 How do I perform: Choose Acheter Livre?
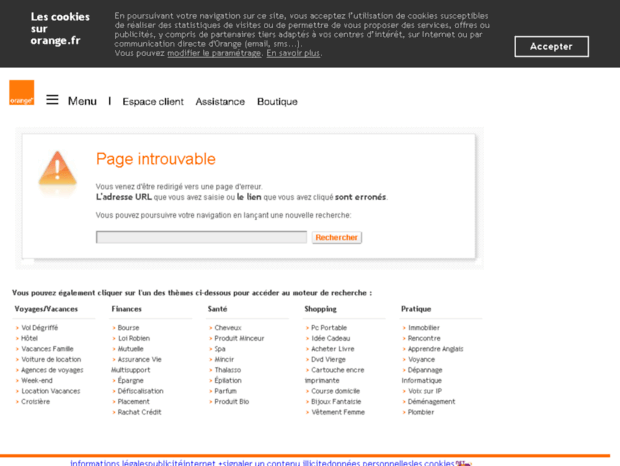333,349
